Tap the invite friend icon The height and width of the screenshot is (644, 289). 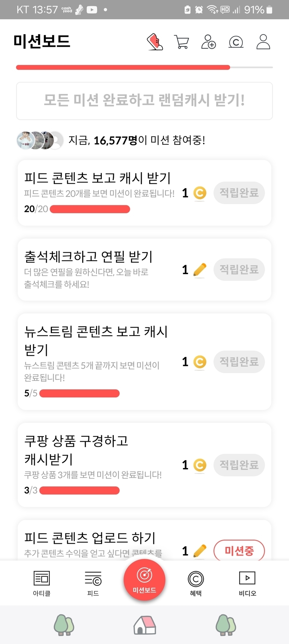(x=209, y=42)
